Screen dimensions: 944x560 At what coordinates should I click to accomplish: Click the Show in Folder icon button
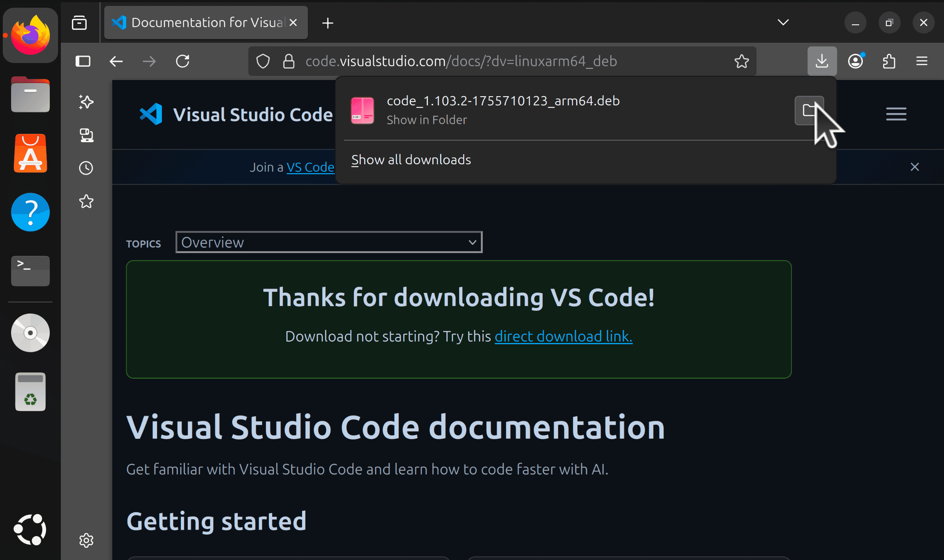[809, 110]
